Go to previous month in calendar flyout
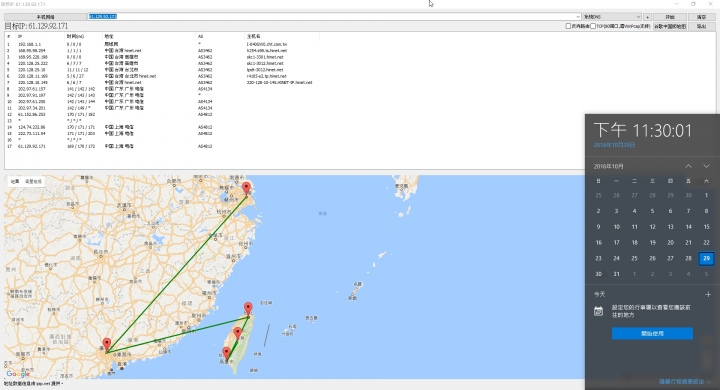 (x=688, y=166)
